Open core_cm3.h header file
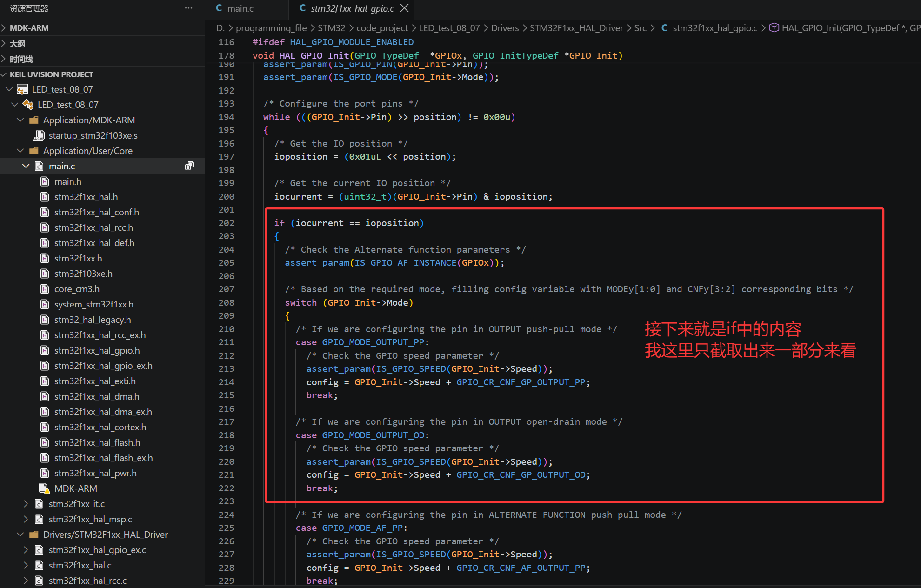This screenshot has width=921, height=588. pyautogui.click(x=77, y=288)
